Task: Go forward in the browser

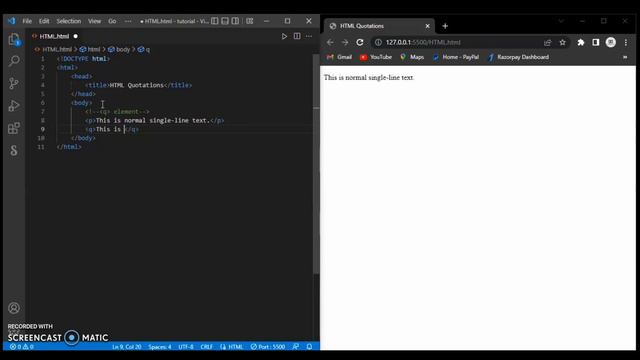Action: (345, 42)
